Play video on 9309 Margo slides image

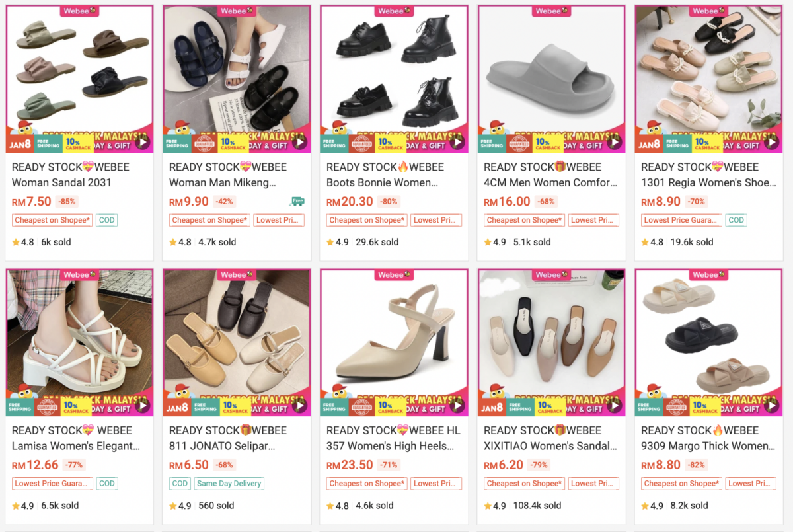(x=771, y=406)
